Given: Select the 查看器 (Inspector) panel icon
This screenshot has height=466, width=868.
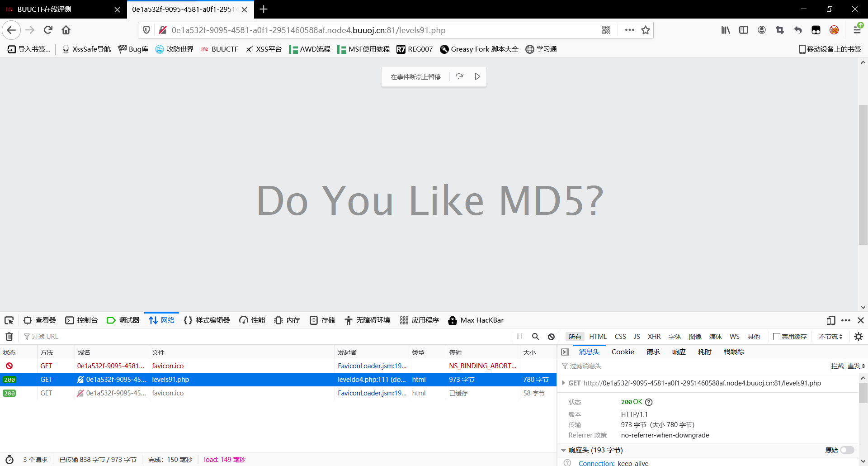Looking at the screenshot, I should click(x=39, y=320).
